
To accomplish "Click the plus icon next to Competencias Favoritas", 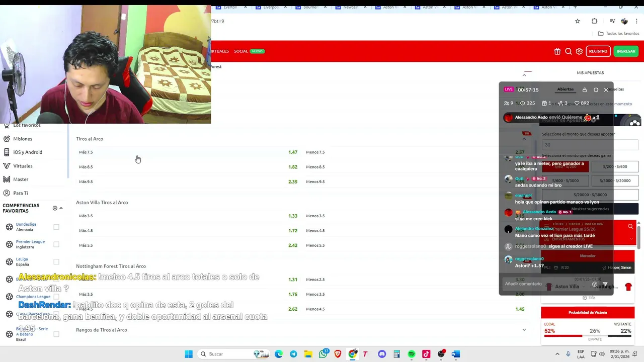I will tap(55, 208).
